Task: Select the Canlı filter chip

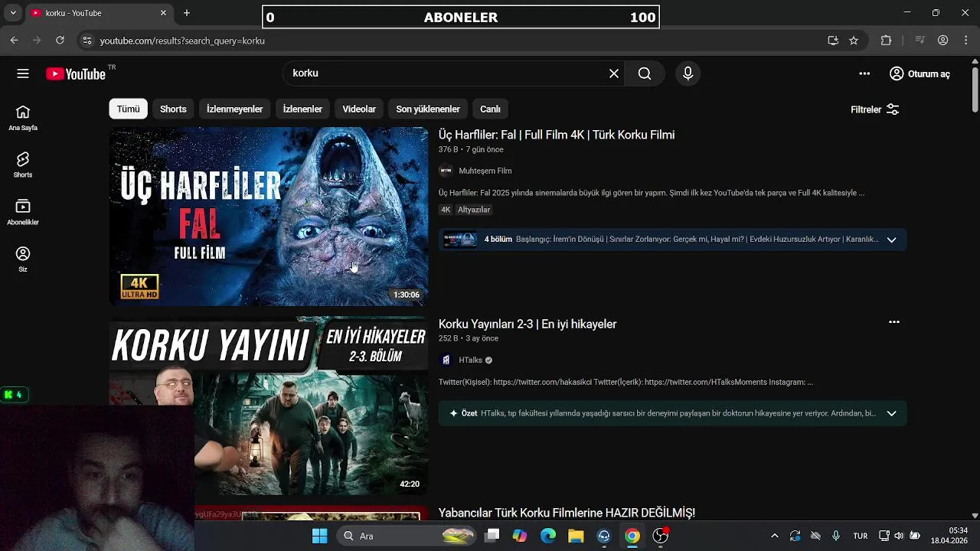Action: 490,109
